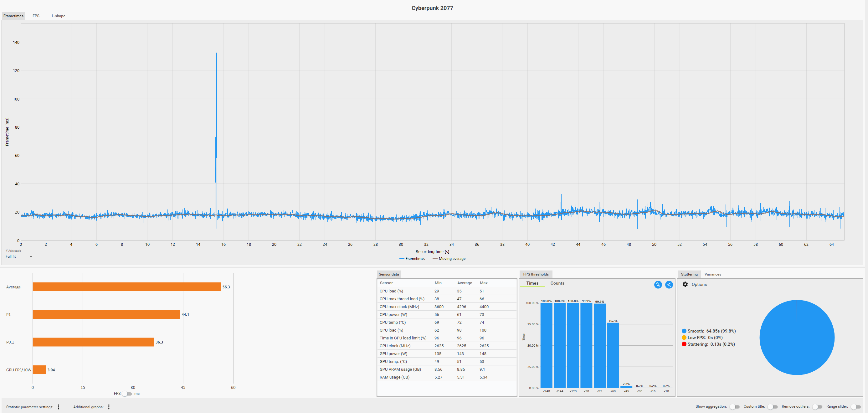Click the 3.94 GPU FPS/10W value
The height and width of the screenshot is (413, 868).
point(51,370)
